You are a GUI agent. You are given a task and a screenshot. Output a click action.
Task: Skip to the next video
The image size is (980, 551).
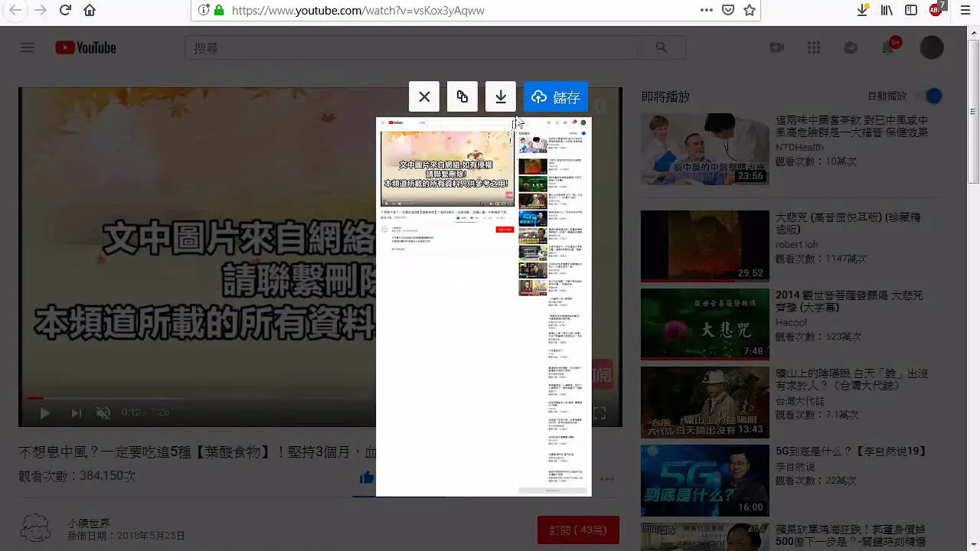point(76,413)
